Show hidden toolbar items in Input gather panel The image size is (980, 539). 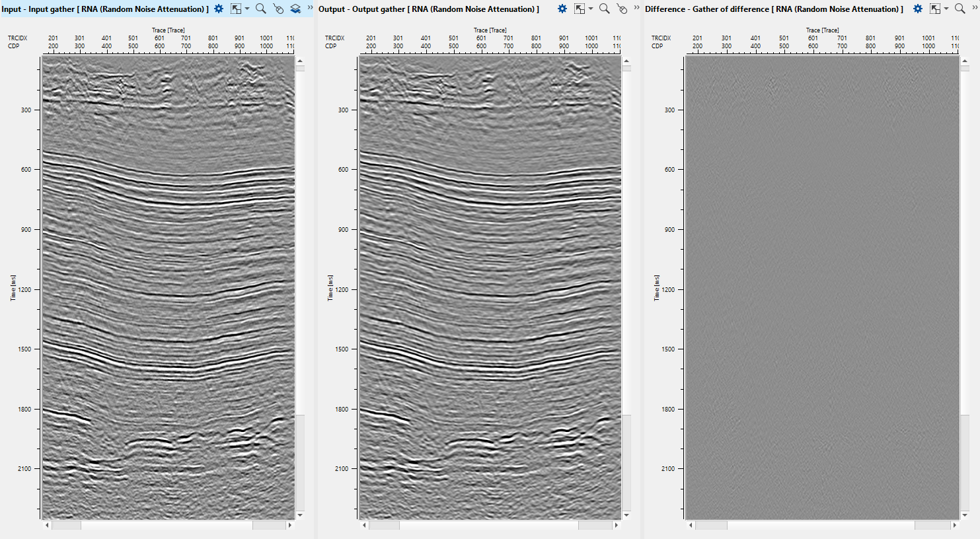(x=310, y=8)
